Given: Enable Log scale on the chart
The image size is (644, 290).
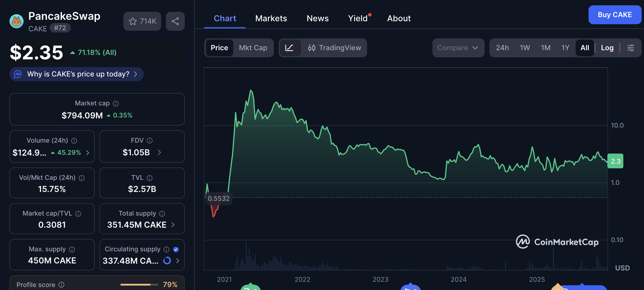Looking at the screenshot, I should point(607,48).
